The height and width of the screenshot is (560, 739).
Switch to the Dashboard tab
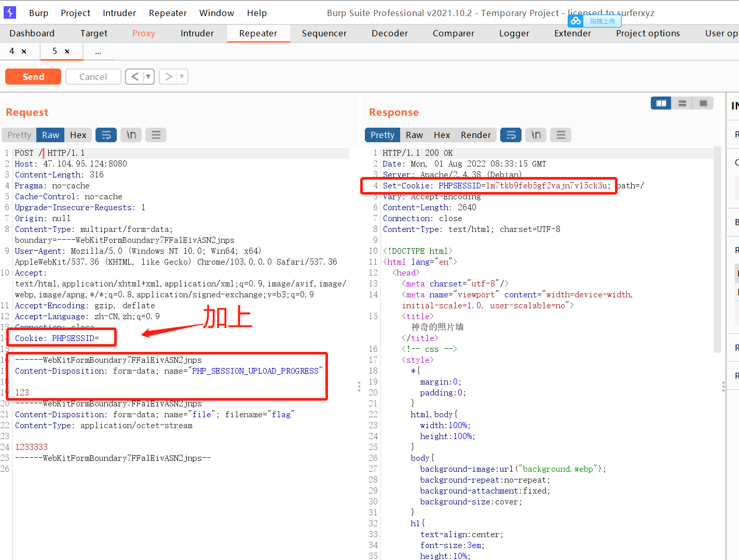(x=32, y=33)
